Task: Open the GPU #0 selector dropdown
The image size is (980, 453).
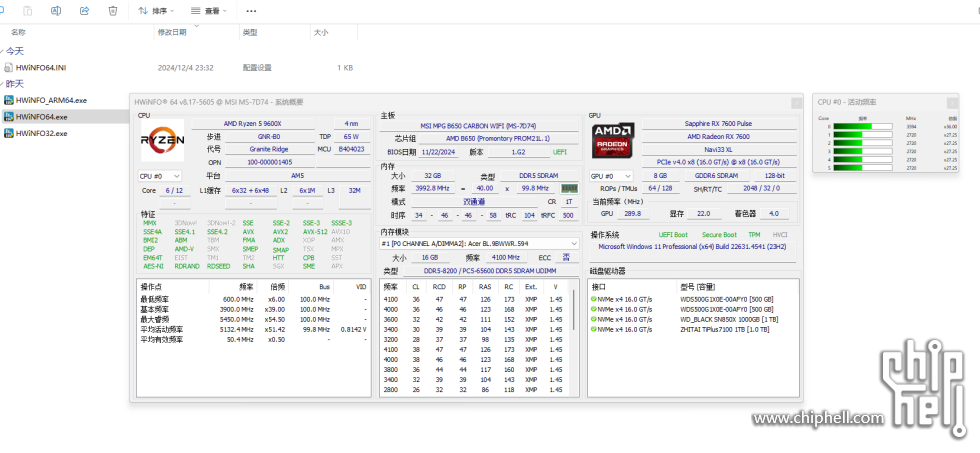Action: click(x=611, y=176)
